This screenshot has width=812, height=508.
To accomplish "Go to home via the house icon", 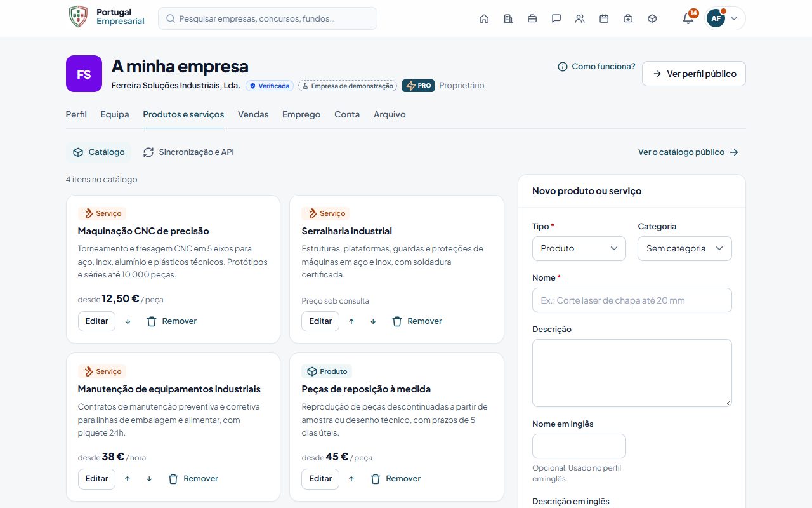I will coord(484,18).
